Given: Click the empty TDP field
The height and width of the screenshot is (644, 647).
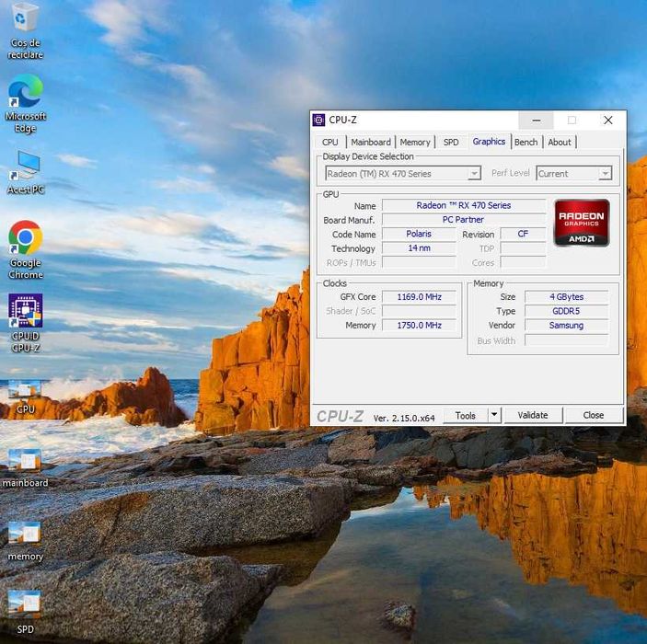Looking at the screenshot, I should pyautogui.click(x=523, y=248).
